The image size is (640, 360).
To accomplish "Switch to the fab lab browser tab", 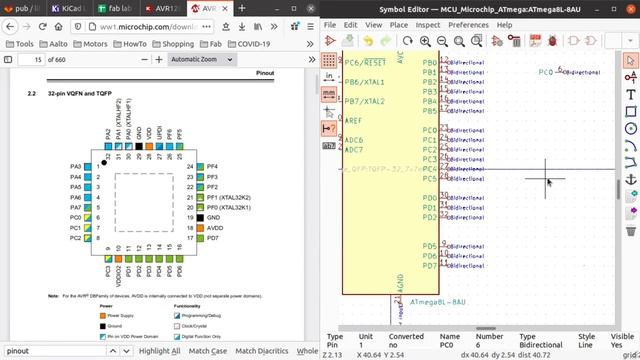I will click(116, 8).
